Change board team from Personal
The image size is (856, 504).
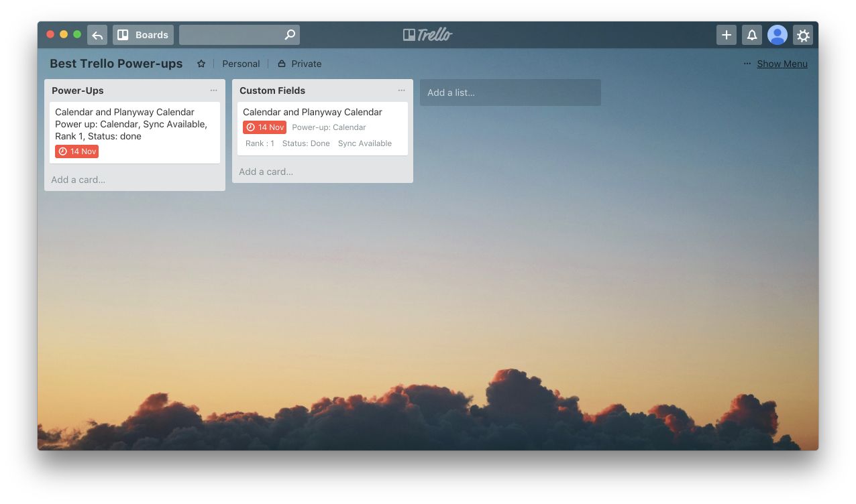(241, 64)
